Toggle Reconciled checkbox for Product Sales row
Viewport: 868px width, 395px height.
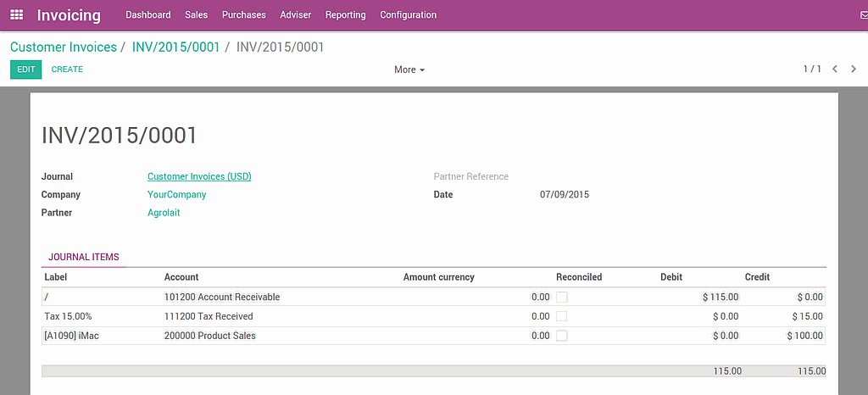point(562,336)
